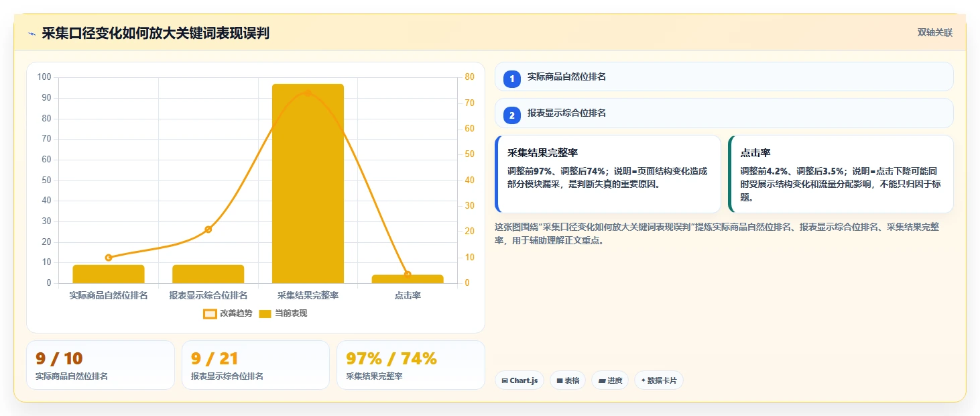Click the trend line point above 实际商品自然位排名

[x=109, y=258]
